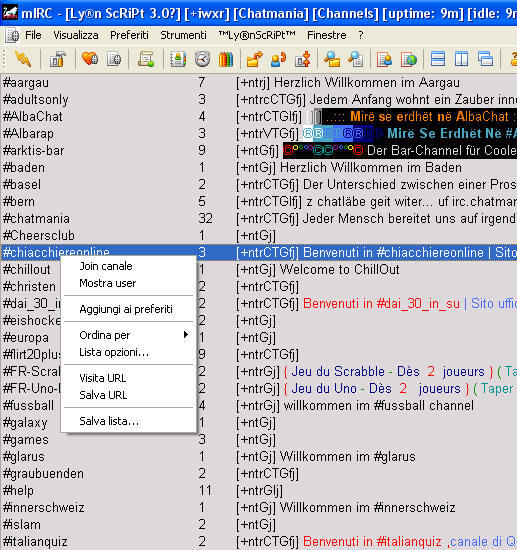
Task: Select Aggiungi ai preferiti option
Action: 126,309
